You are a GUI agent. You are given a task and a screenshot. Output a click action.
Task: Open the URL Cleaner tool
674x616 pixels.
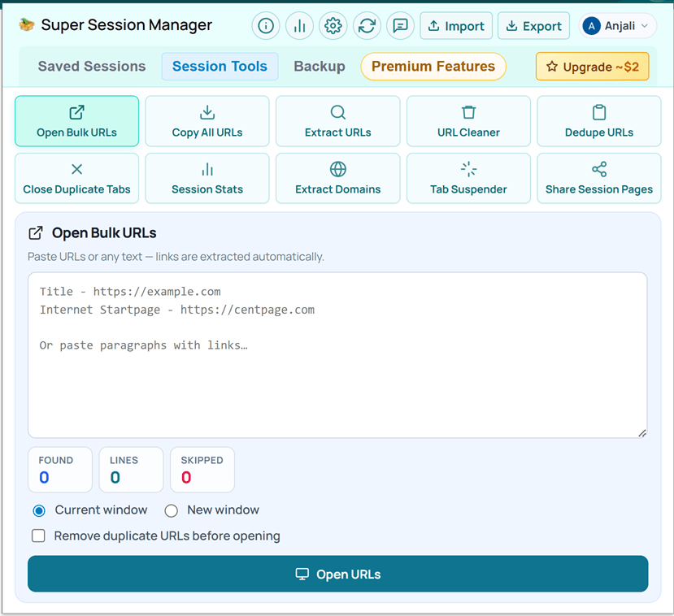point(468,121)
